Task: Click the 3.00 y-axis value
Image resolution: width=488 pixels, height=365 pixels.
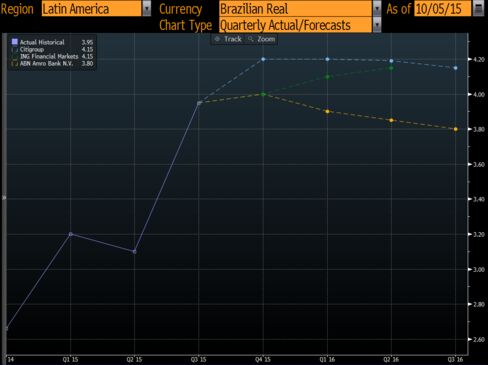Action: (x=479, y=269)
